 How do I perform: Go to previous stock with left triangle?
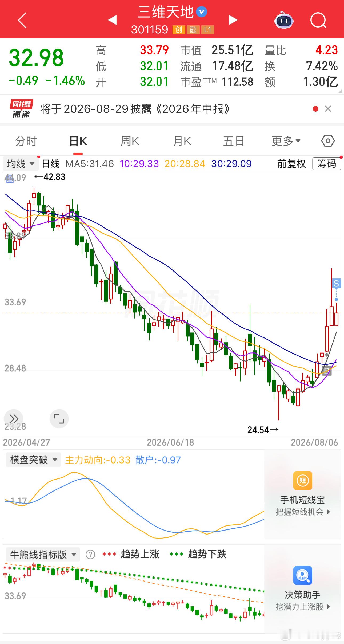[112, 20]
